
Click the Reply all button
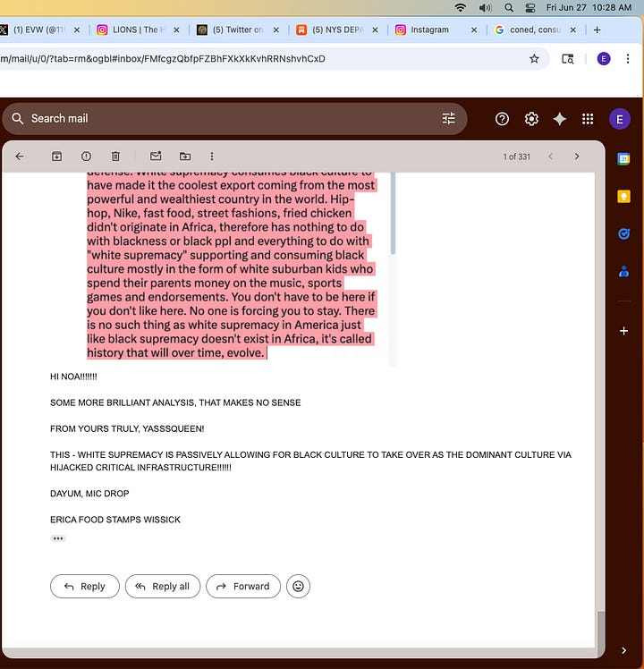162,586
